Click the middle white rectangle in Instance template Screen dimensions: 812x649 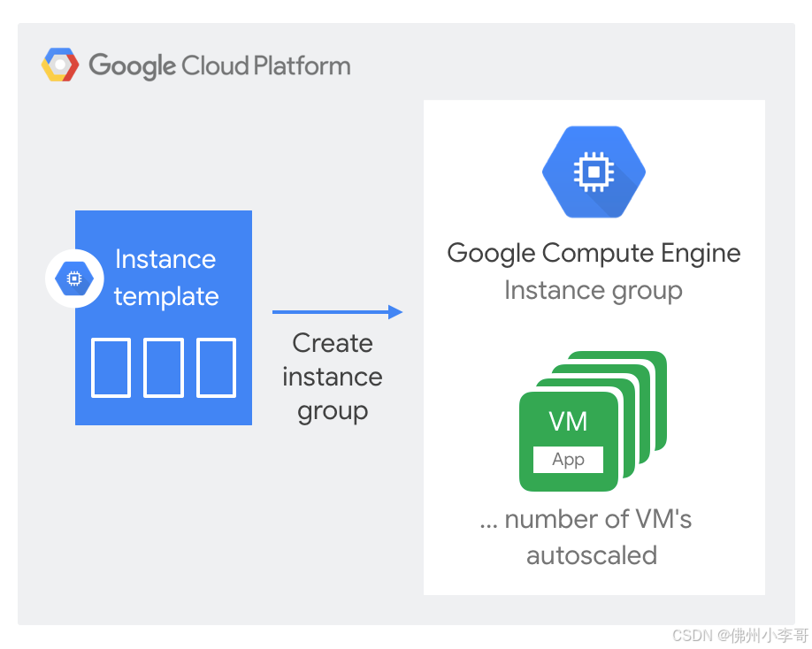[164, 368]
